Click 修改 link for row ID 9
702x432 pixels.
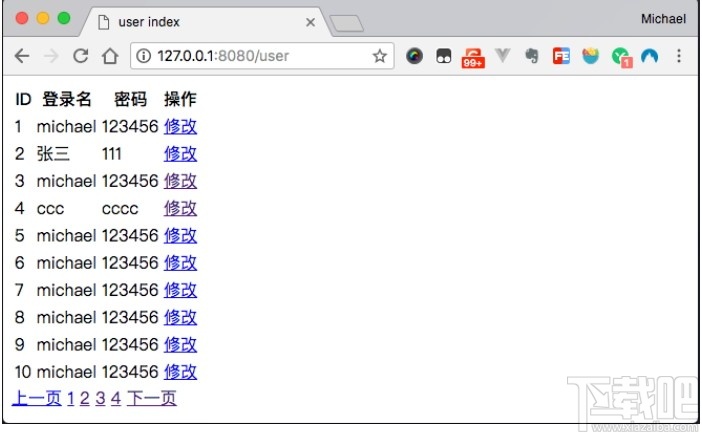(x=180, y=345)
